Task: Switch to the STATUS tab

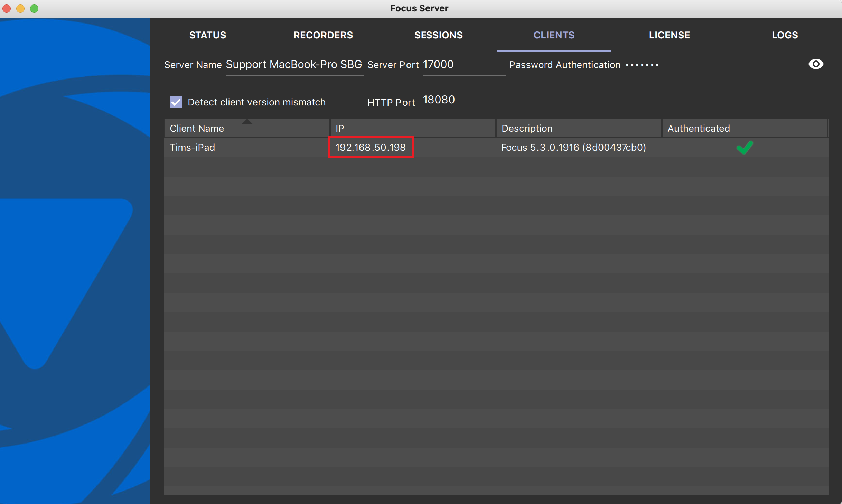Action: coord(208,35)
